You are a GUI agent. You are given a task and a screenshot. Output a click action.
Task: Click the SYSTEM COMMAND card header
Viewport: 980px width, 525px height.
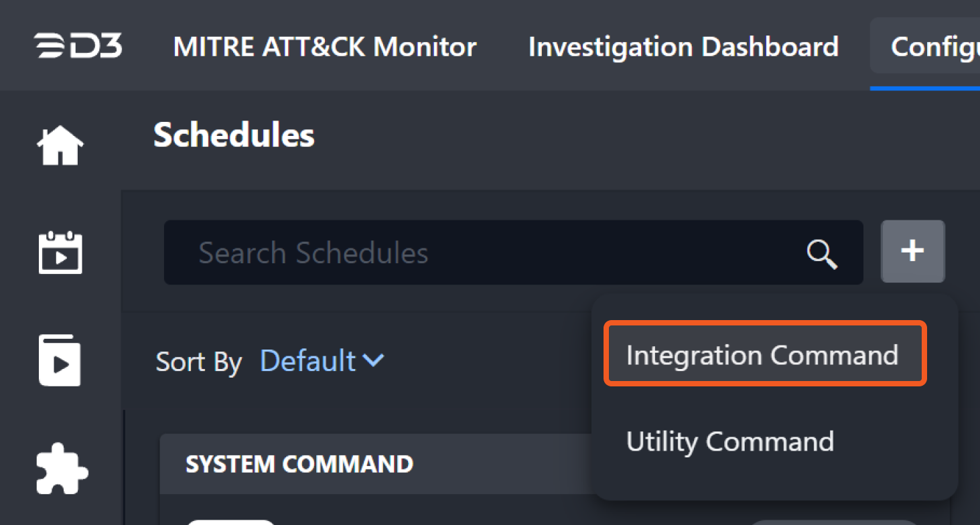pos(299,464)
